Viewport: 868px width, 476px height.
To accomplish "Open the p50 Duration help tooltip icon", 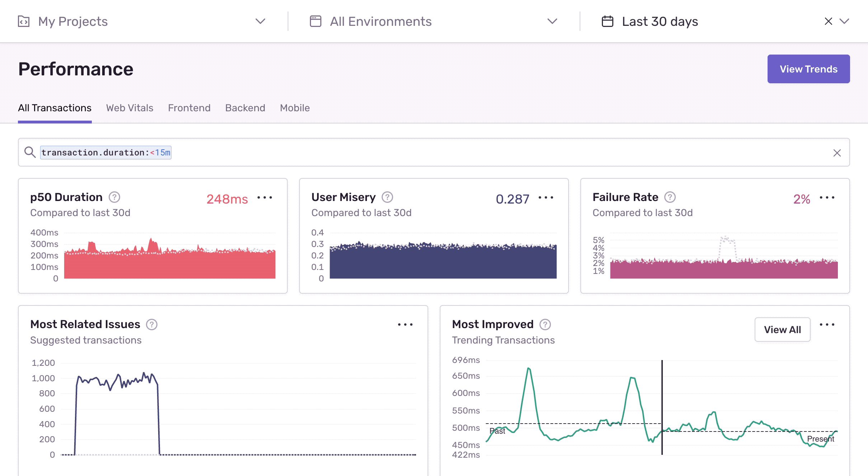I will coord(114,197).
